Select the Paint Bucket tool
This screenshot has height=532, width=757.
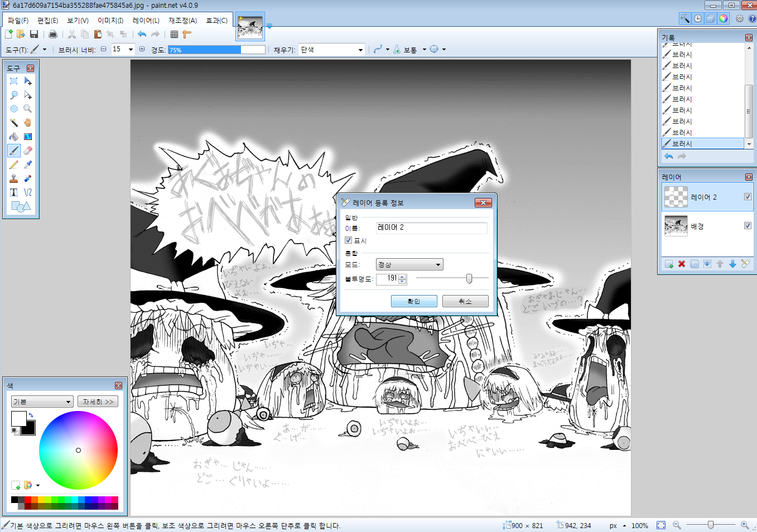[14, 137]
